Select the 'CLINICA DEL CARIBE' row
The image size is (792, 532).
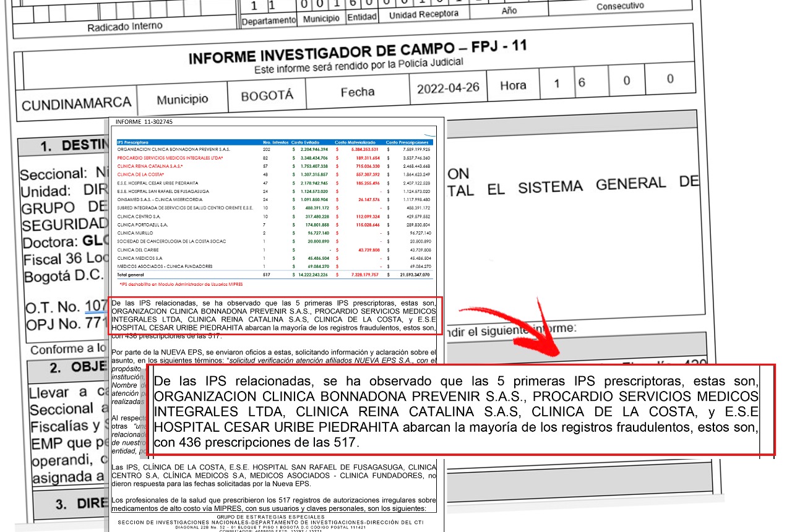(273, 250)
